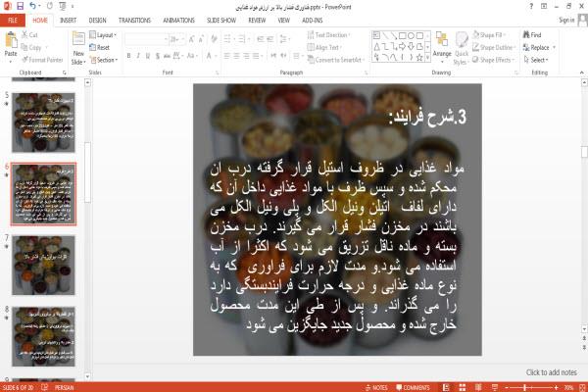Viewport: 588px width, 392px height.
Task: Switch to Slide Sorter view
Action: tap(463, 387)
